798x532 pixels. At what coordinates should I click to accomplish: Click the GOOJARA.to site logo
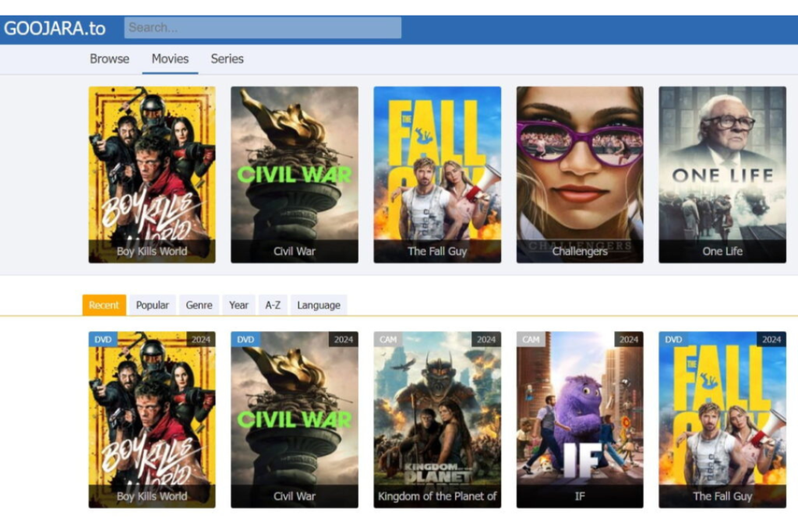[55, 29]
